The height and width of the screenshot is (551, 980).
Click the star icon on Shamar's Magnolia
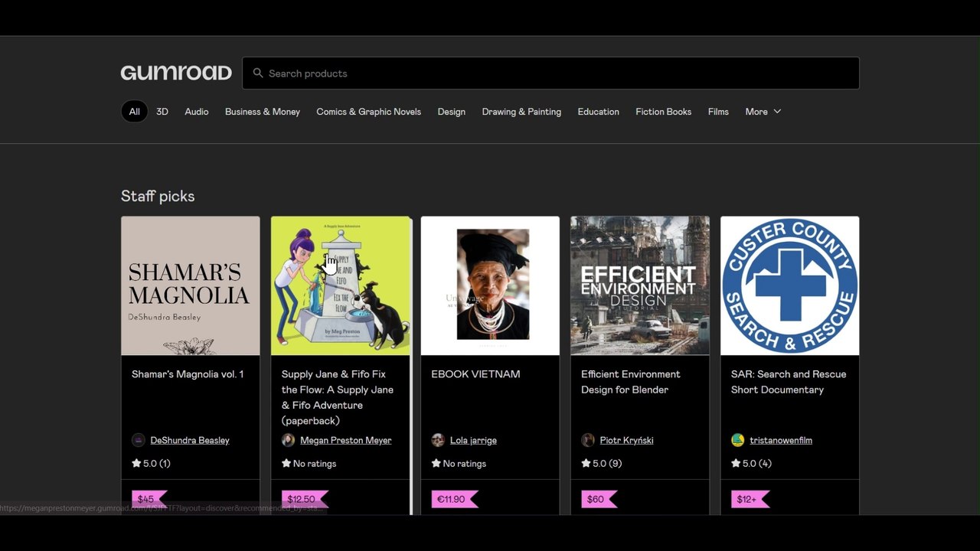point(136,463)
